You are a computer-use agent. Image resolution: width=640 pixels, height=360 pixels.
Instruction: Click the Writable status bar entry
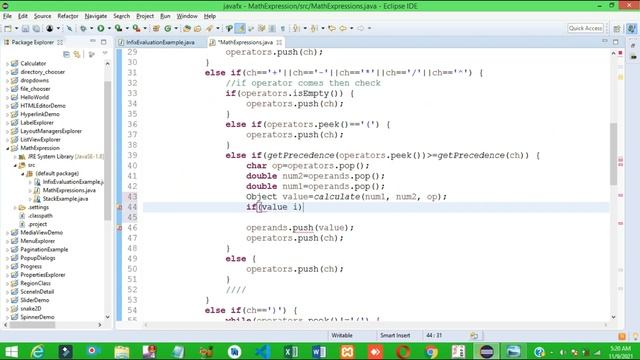(x=342, y=336)
